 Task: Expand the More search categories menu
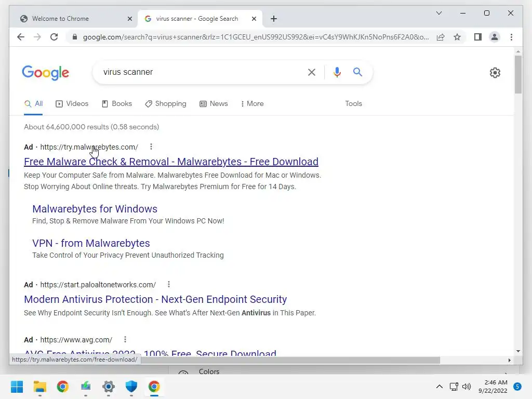252,104
